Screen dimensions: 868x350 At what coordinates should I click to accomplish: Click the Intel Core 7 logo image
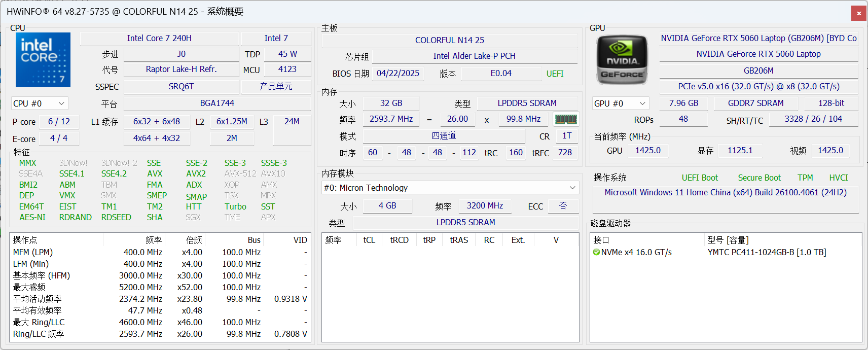pyautogui.click(x=43, y=60)
